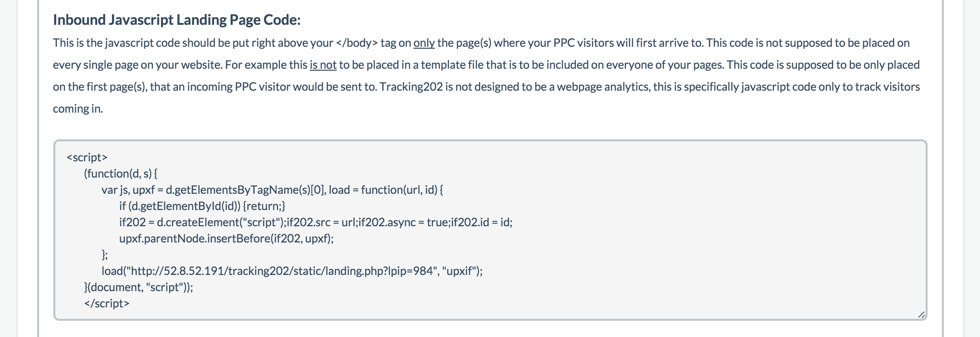980x337 pixels.
Task: Click the "coming in." text ending the paragraph
Action: 78,109
